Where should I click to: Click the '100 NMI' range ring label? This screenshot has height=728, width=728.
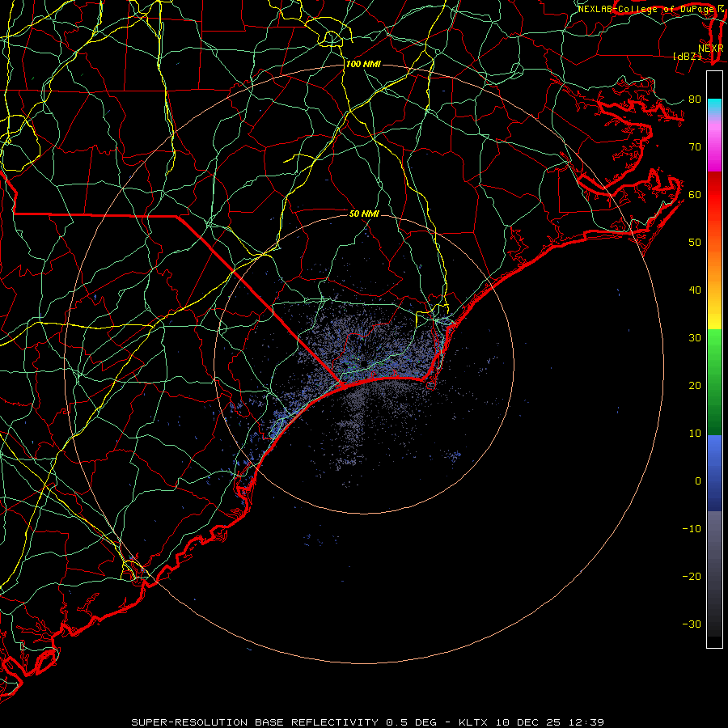click(363, 64)
